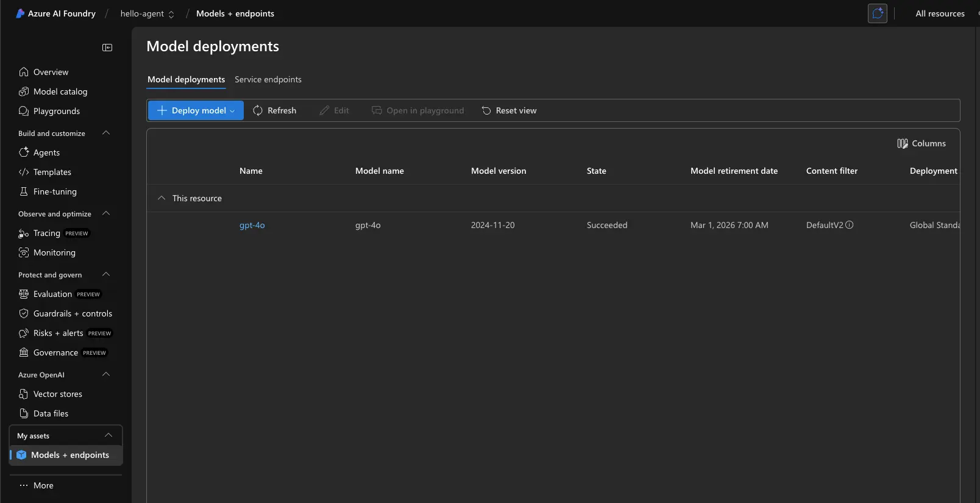The width and height of the screenshot is (980, 503).
Task: Click the Succeeded state cell
Action: [607, 225]
